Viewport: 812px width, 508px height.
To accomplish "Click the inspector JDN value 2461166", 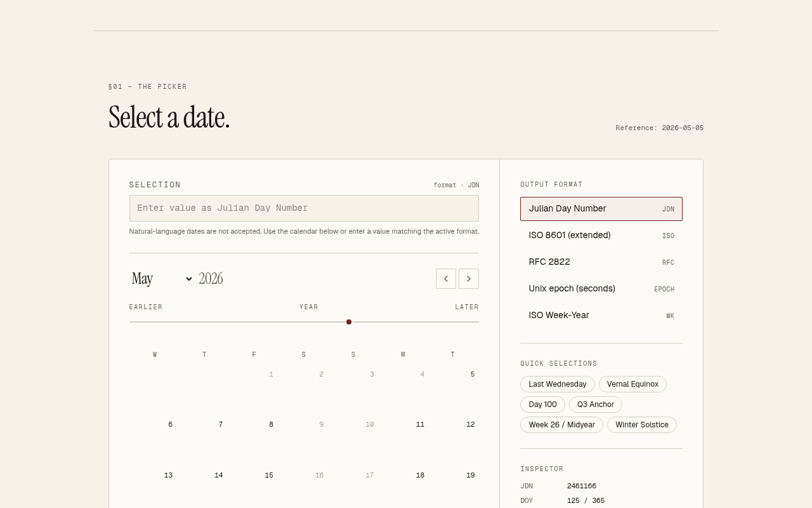I will click(x=582, y=486).
